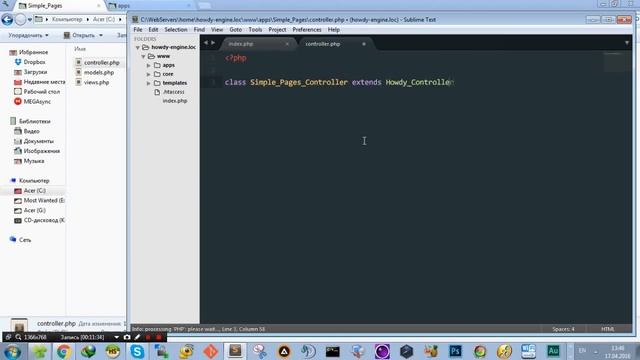Open the File menu in Sublime Text
Screen dimensions: 640x360
(138, 30)
